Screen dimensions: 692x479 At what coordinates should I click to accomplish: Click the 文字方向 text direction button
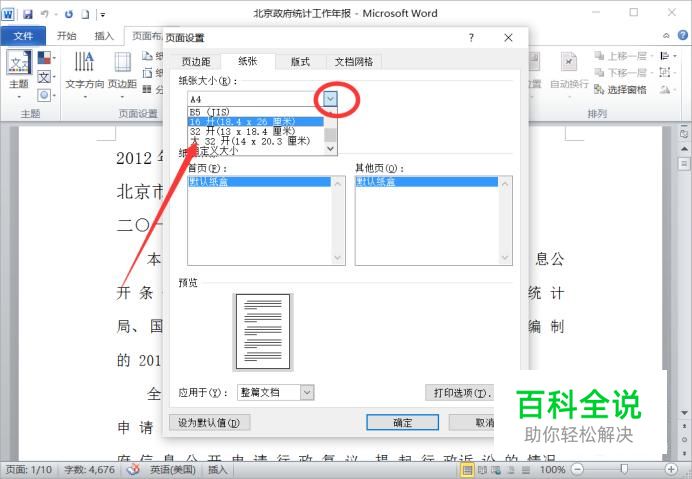84,73
